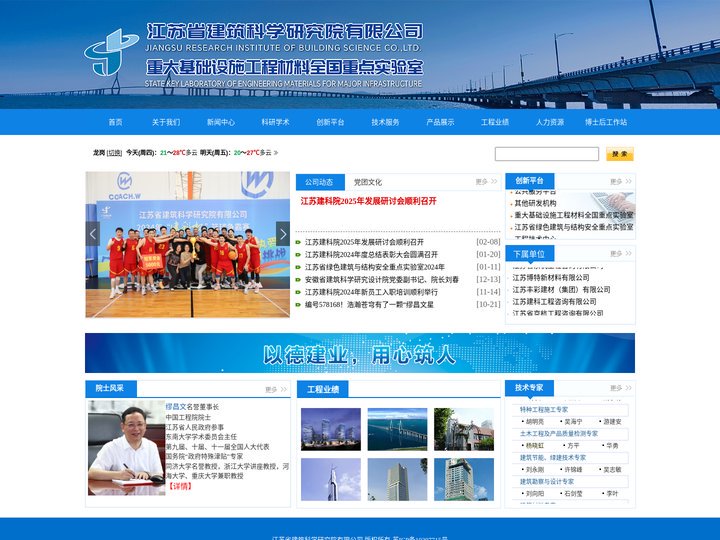Open the night city buildings project thumbnail
720x540 pixels.
(331, 429)
